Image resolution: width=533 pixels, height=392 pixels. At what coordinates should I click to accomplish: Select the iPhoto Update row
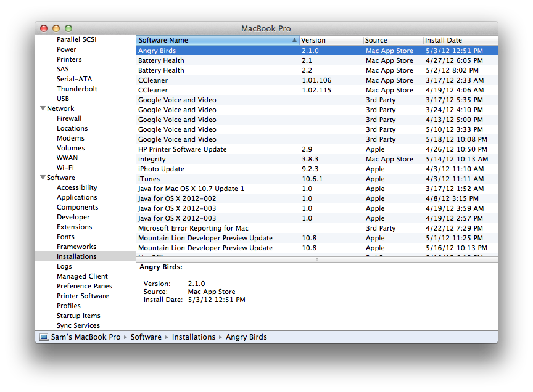(317, 168)
